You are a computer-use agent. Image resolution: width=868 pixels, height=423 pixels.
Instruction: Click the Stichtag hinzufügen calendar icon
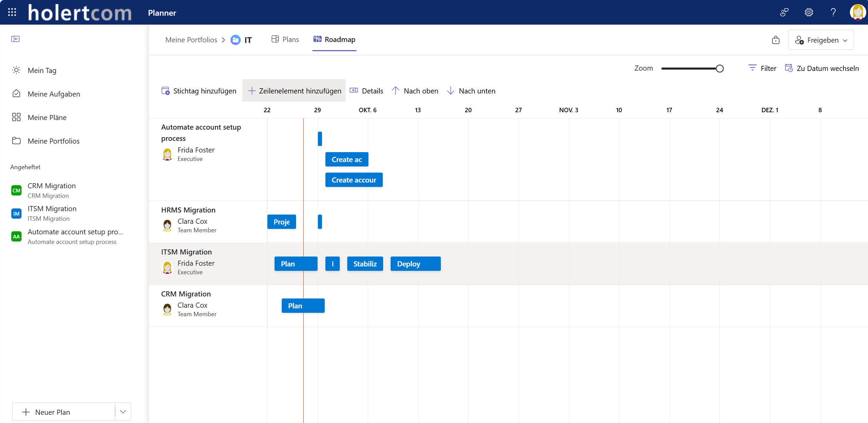[x=165, y=90]
